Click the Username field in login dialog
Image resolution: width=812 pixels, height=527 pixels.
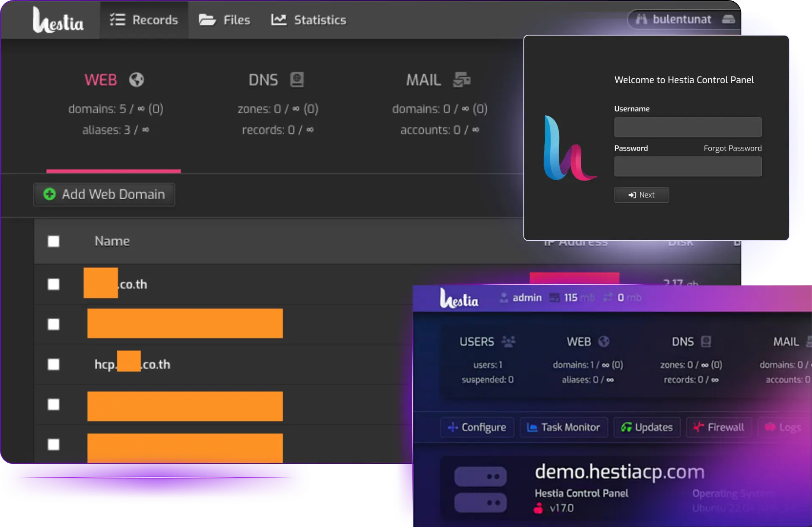click(688, 127)
